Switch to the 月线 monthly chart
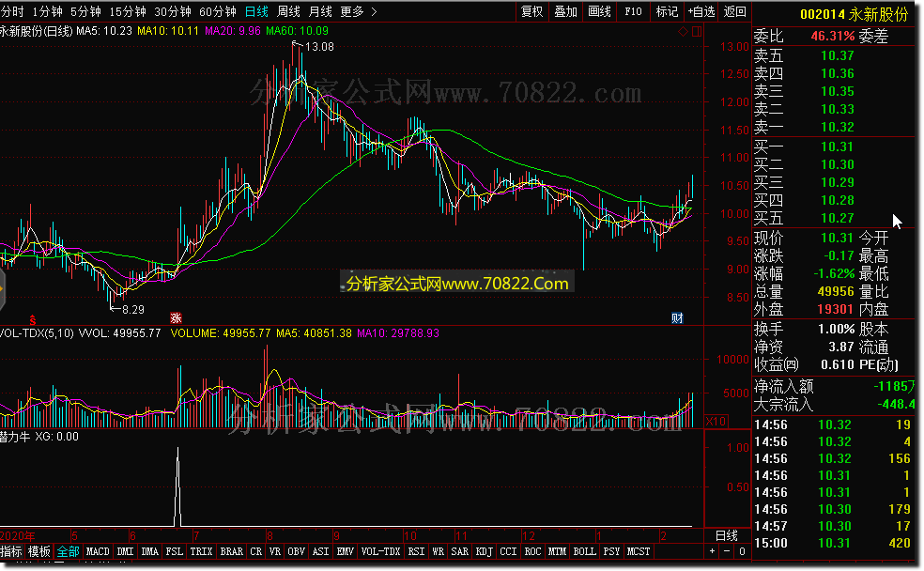 [x=320, y=11]
